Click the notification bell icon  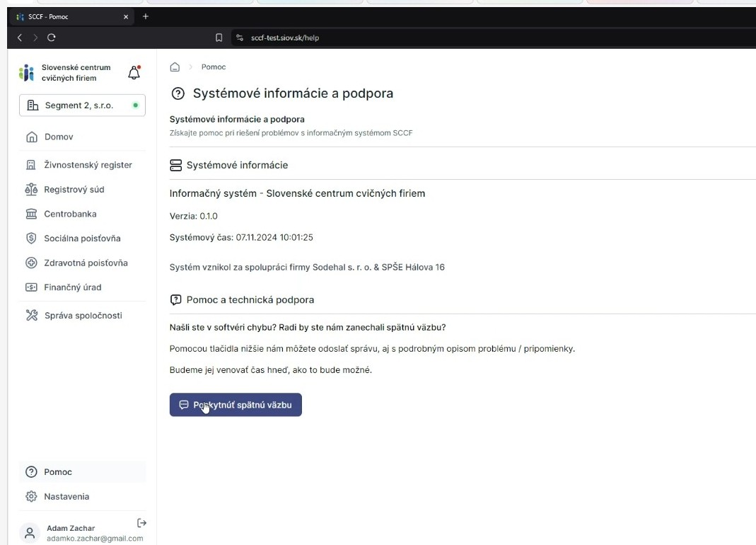pos(134,73)
